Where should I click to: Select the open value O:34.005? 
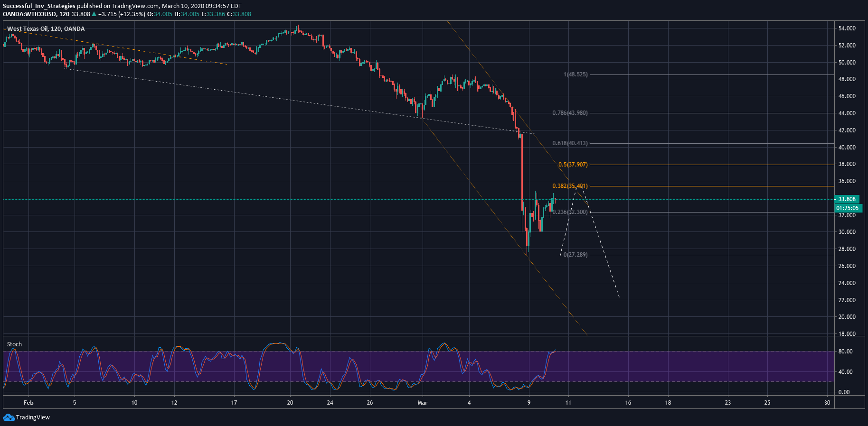160,14
